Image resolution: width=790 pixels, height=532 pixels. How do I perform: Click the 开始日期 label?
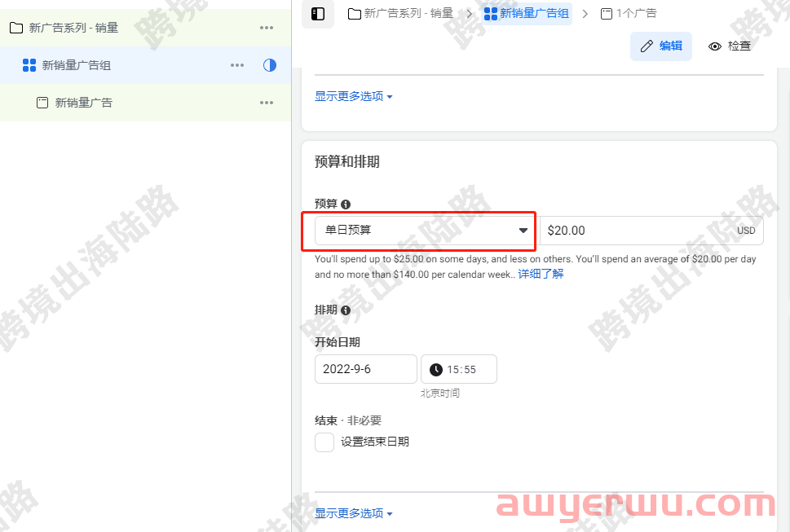click(x=338, y=343)
